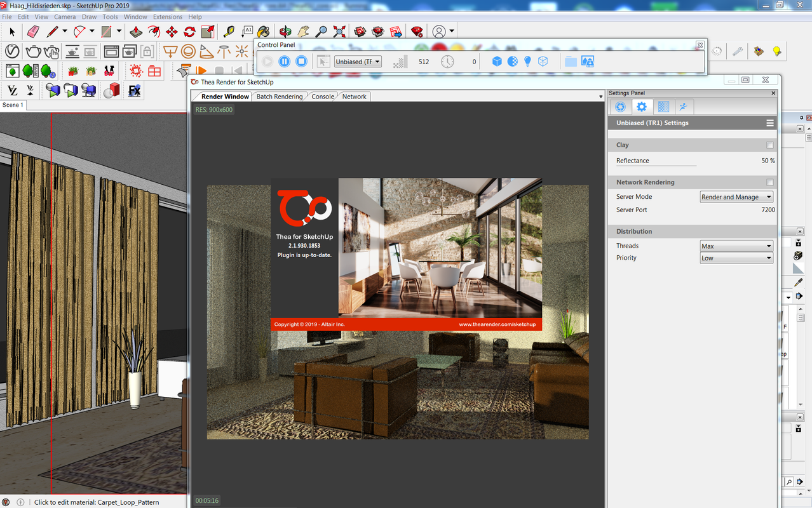Open the running figure tab in Settings Panel

(x=683, y=107)
